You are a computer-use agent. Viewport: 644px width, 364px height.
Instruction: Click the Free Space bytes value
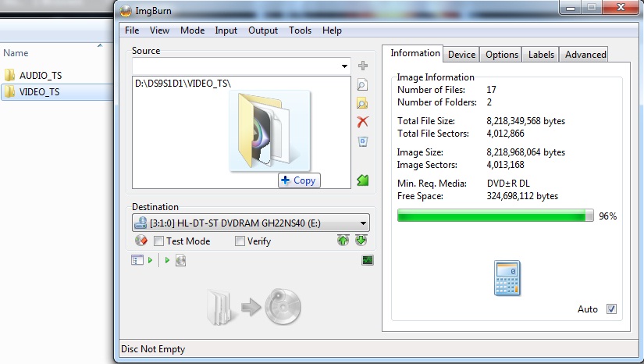pyautogui.click(x=522, y=196)
